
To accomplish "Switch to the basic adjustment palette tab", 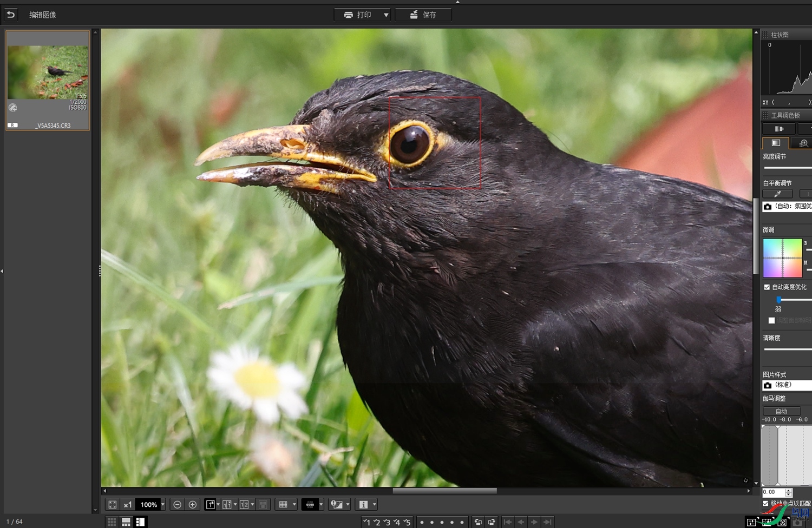I will point(776,143).
